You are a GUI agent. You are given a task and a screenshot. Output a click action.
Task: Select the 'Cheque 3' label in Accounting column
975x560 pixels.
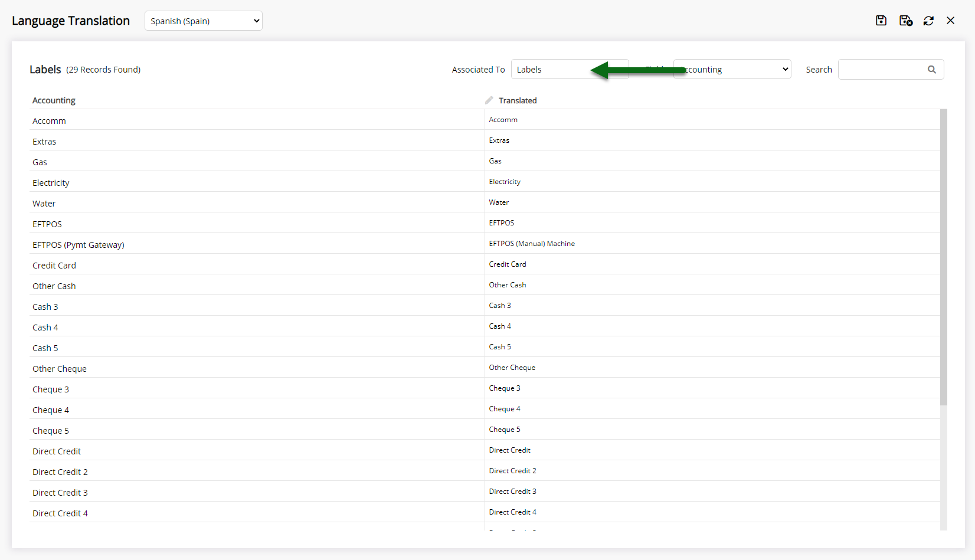tap(51, 389)
